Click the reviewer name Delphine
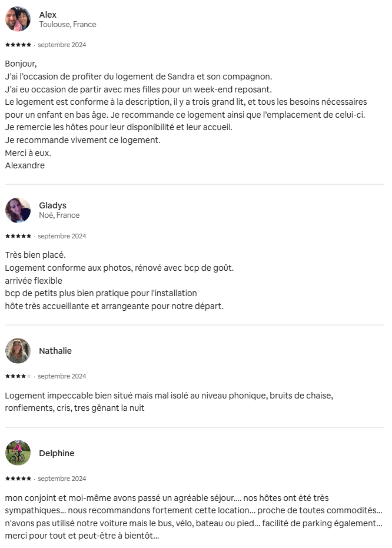This screenshot has width=392, height=548. (57, 453)
